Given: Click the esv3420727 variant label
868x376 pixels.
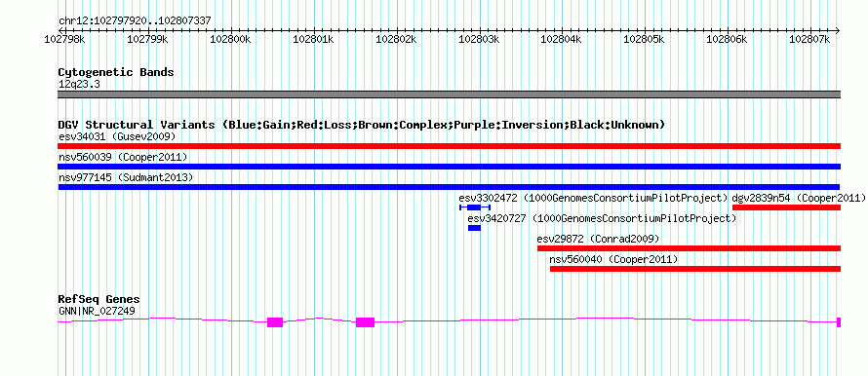Looking at the screenshot, I should click(603, 218).
